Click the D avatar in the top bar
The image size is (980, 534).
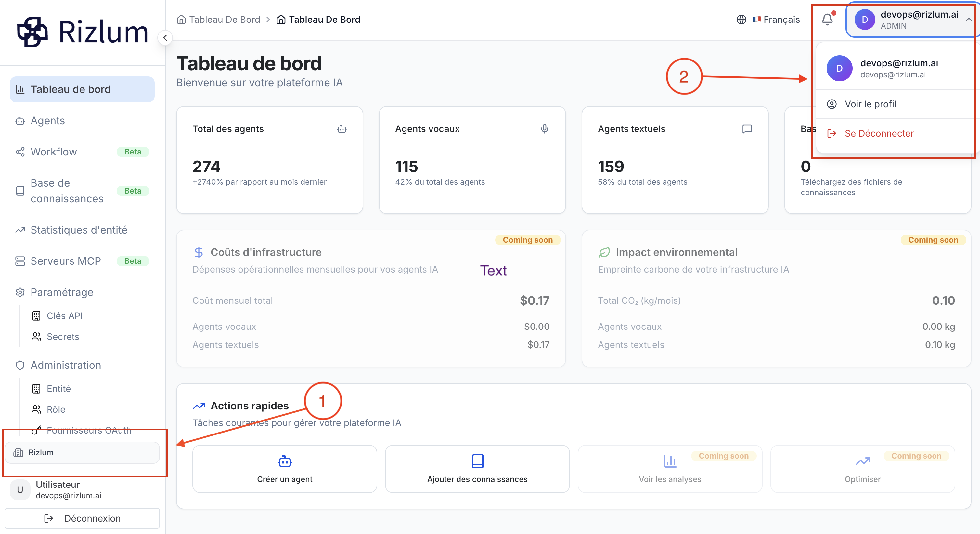(x=865, y=20)
